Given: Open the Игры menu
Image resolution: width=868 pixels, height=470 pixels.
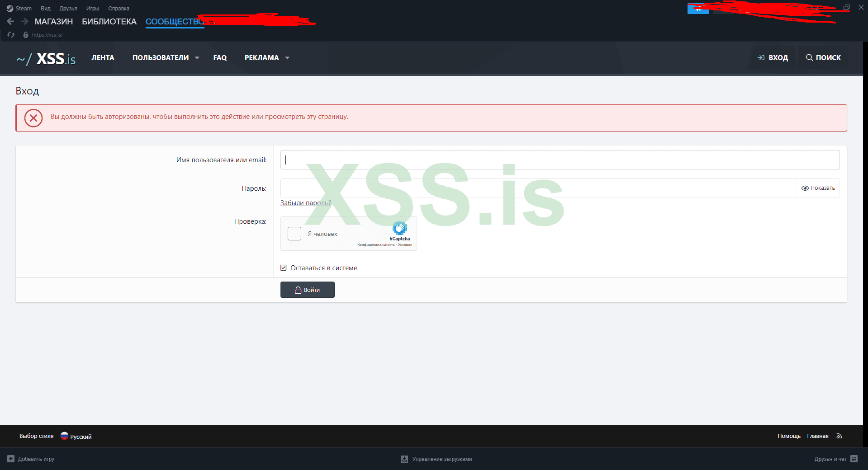Looking at the screenshot, I should [x=93, y=9].
